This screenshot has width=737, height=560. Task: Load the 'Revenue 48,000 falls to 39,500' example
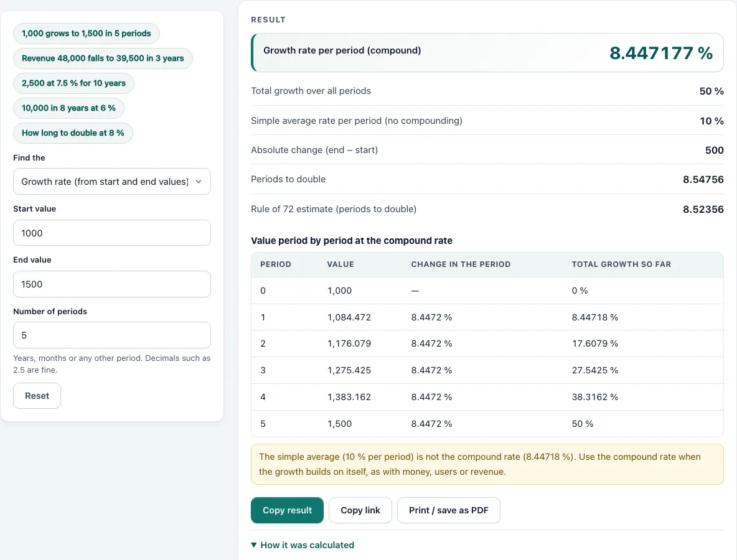pyautogui.click(x=103, y=58)
